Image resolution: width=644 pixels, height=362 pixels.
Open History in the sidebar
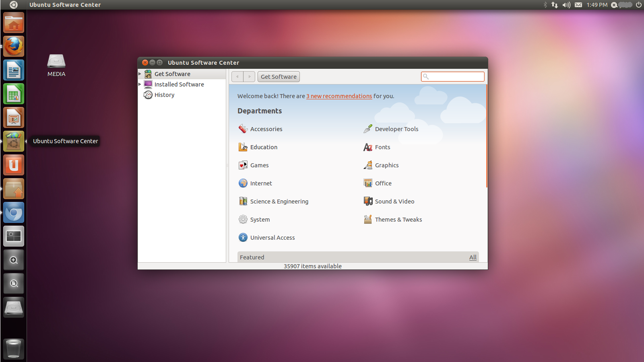(x=164, y=95)
